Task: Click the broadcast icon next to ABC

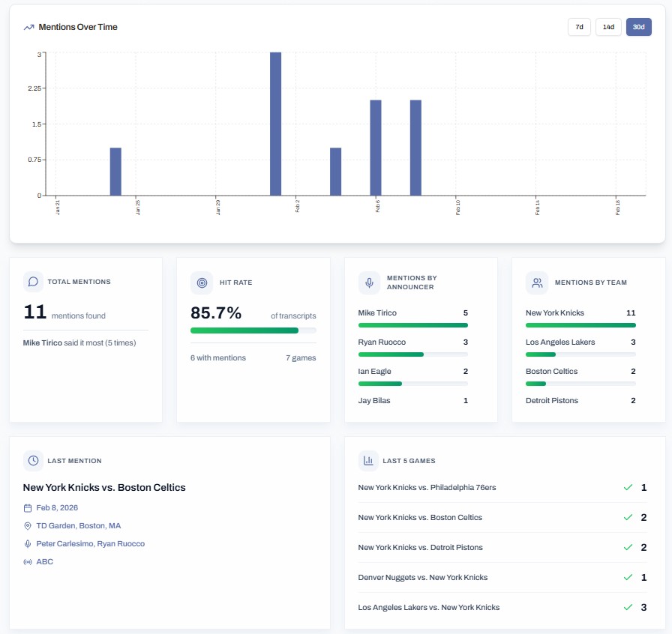Action: pyautogui.click(x=28, y=562)
